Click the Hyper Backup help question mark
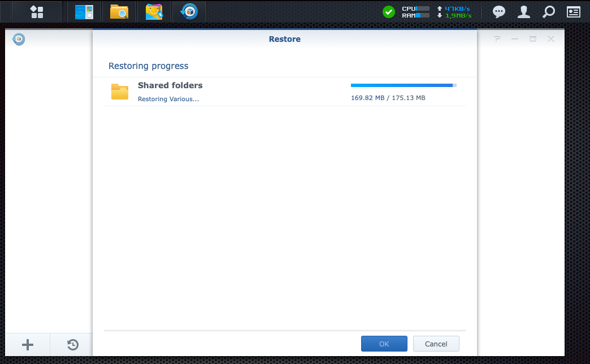 pyautogui.click(x=497, y=39)
